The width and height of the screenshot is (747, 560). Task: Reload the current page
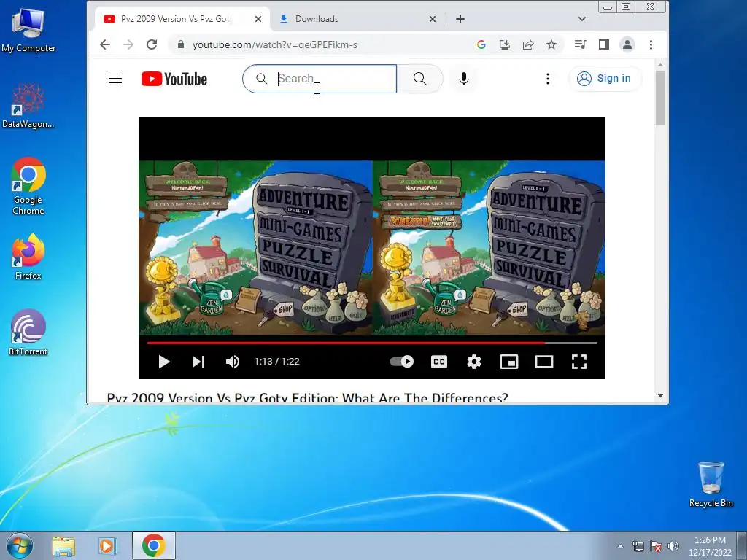tap(152, 44)
